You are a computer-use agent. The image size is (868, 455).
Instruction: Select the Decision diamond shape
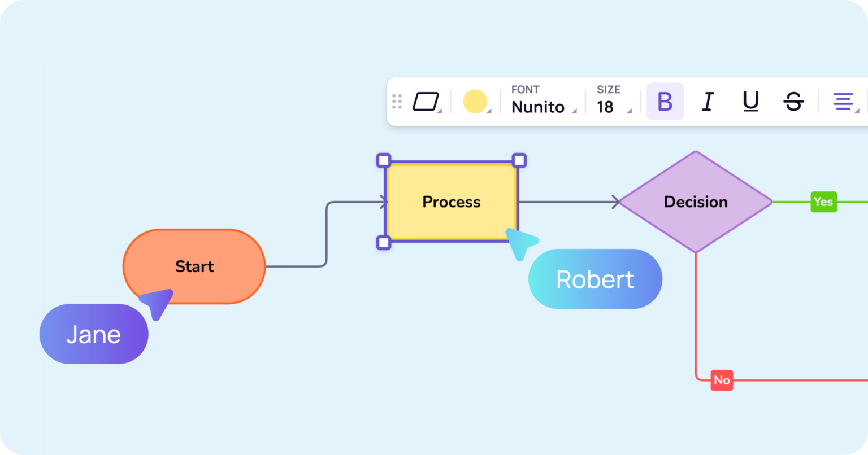click(695, 202)
